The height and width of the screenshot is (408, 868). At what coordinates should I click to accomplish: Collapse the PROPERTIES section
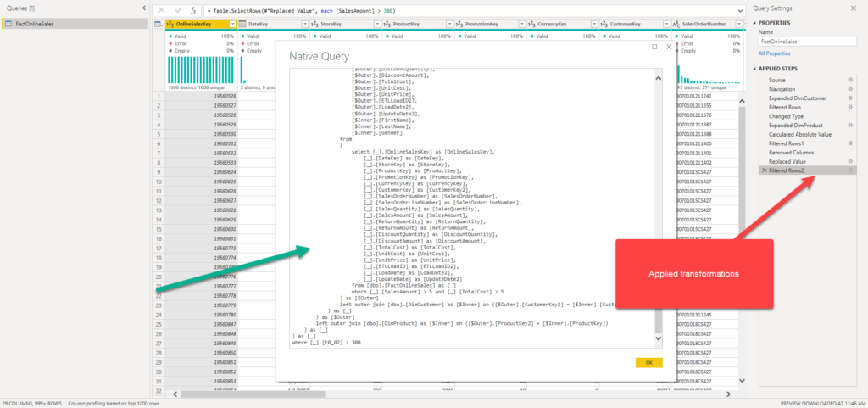pos(755,23)
